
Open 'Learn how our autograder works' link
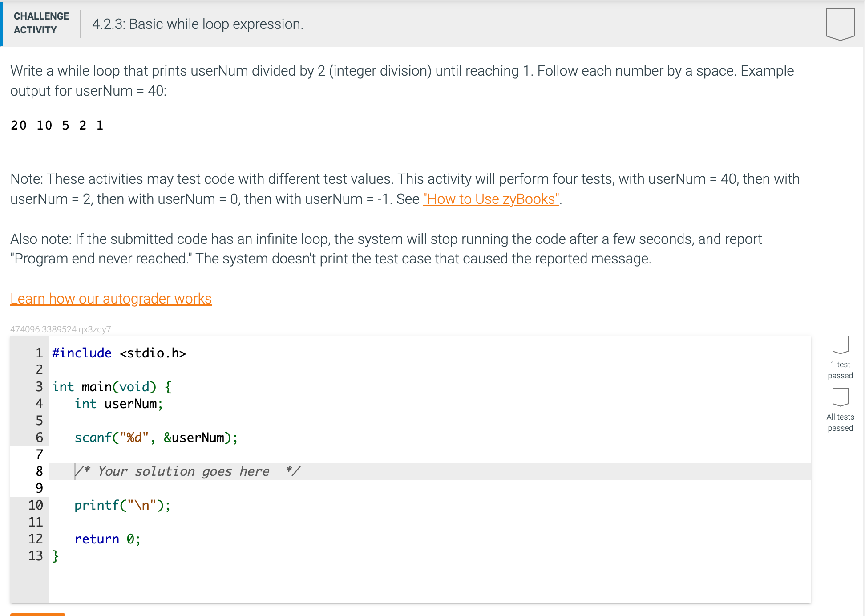click(111, 299)
